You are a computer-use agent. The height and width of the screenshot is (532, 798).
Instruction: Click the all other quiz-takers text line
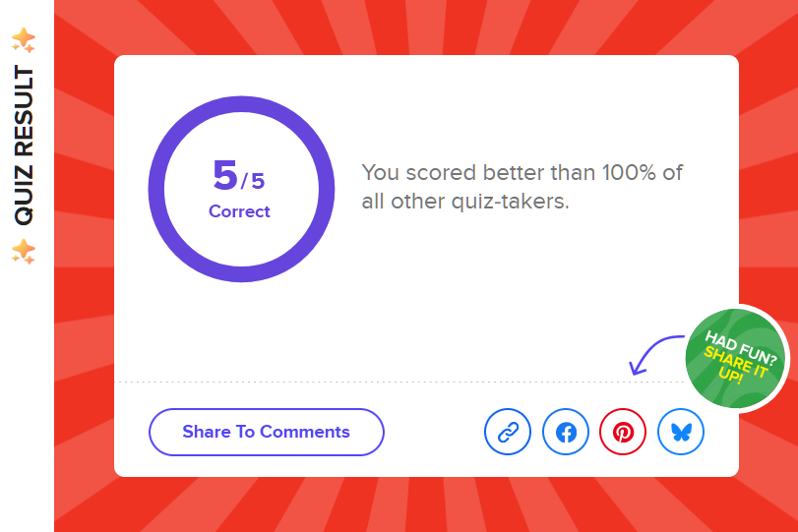465,202
